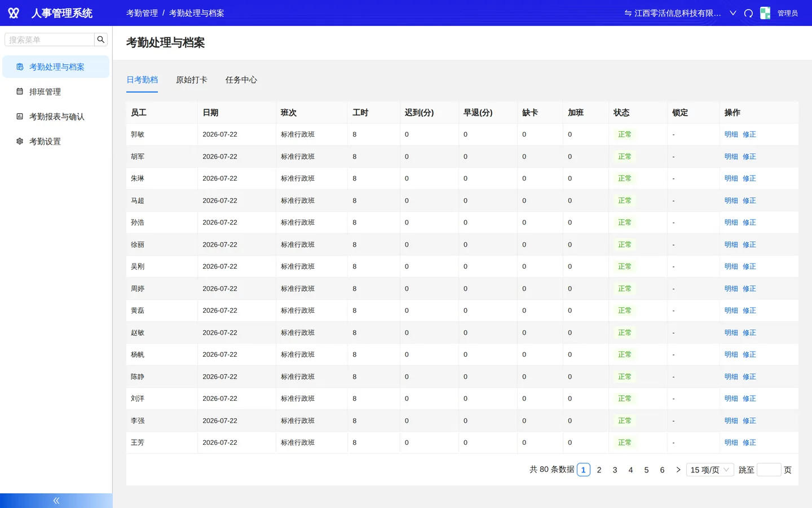Expand the company selector chevron
This screenshot has height=508, width=812.
tap(733, 13)
